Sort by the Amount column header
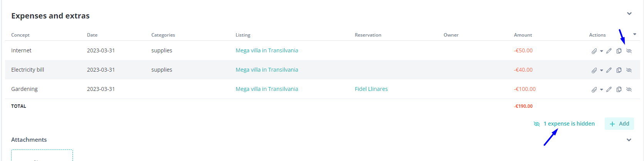Image resolution: width=644 pixels, height=161 pixels. [x=523, y=35]
